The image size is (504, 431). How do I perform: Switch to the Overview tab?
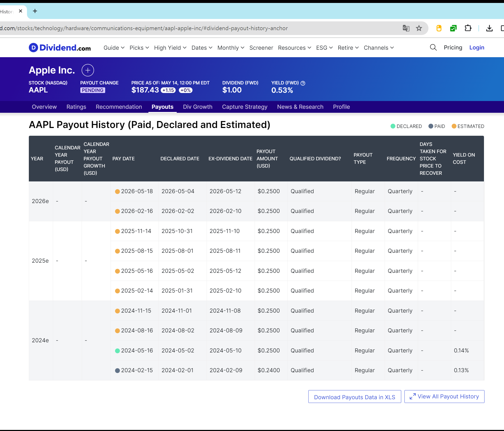click(44, 107)
